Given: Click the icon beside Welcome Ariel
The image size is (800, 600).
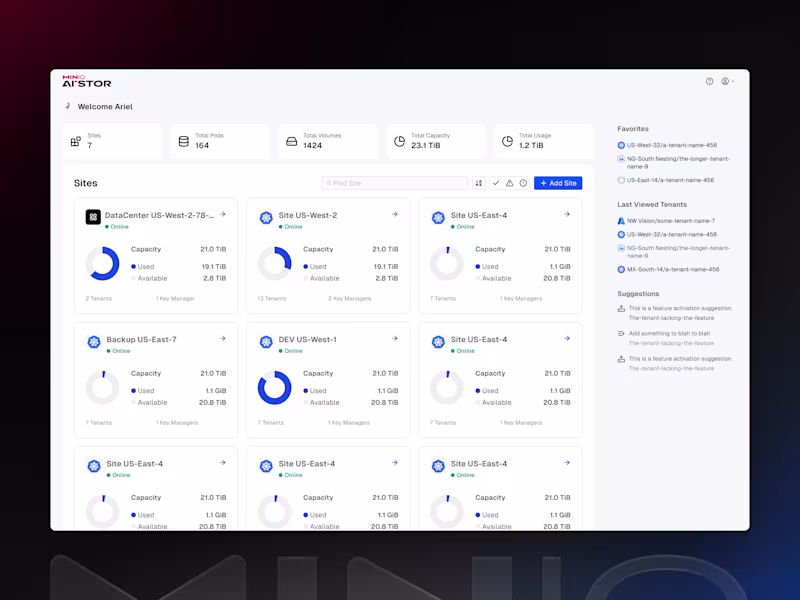Looking at the screenshot, I should [68, 106].
